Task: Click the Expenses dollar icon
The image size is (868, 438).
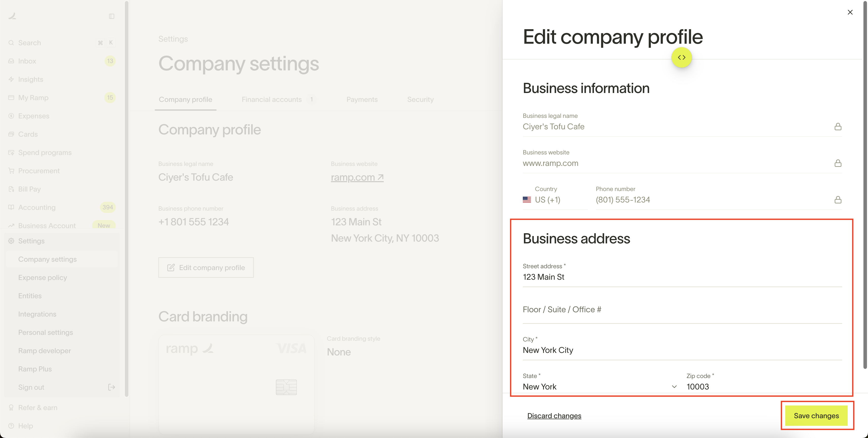Action: [11, 116]
